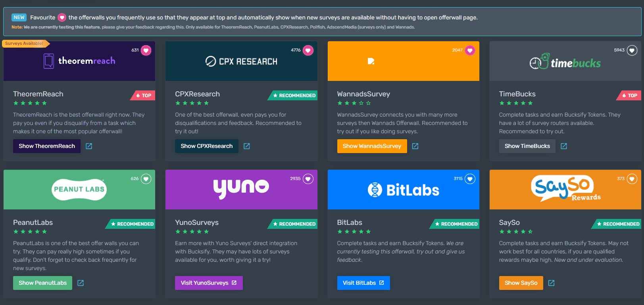
Task: Click the timebucks logo banner
Action: (x=565, y=61)
